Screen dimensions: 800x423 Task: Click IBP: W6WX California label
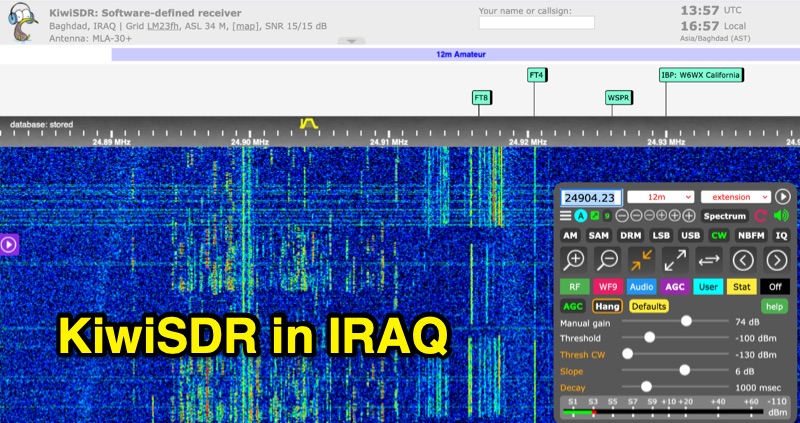coord(701,75)
